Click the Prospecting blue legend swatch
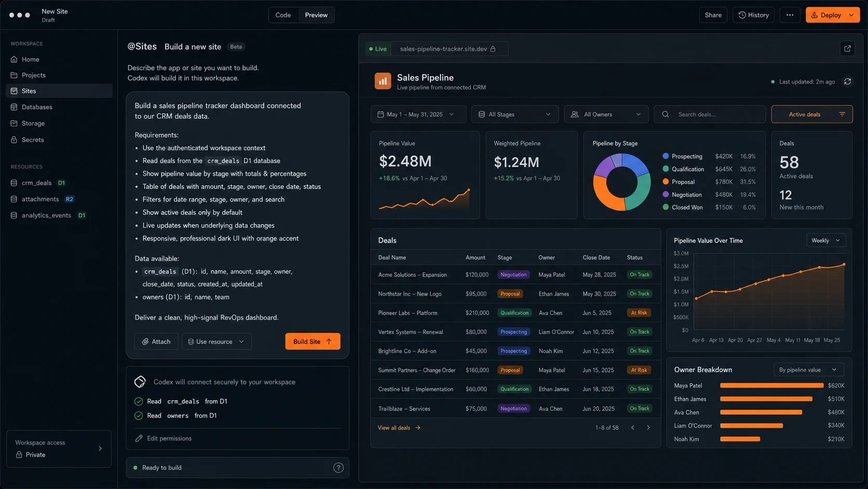This screenshot has width=868, height=489. (x=666, y=156)
